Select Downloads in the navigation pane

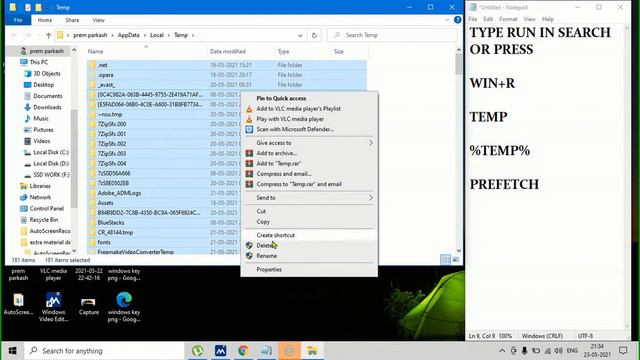47,107
